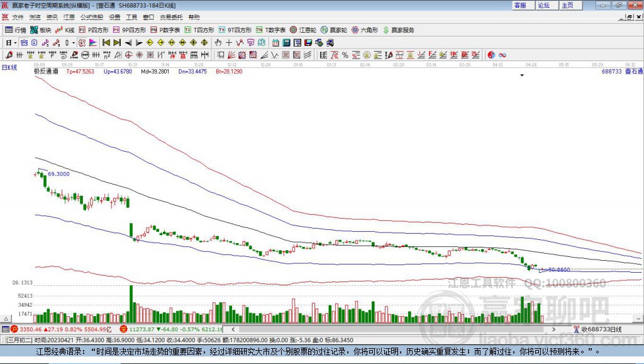Expand the candlestick style dropdown arrow
The image size is (644, 364).
tap(74, 43)
